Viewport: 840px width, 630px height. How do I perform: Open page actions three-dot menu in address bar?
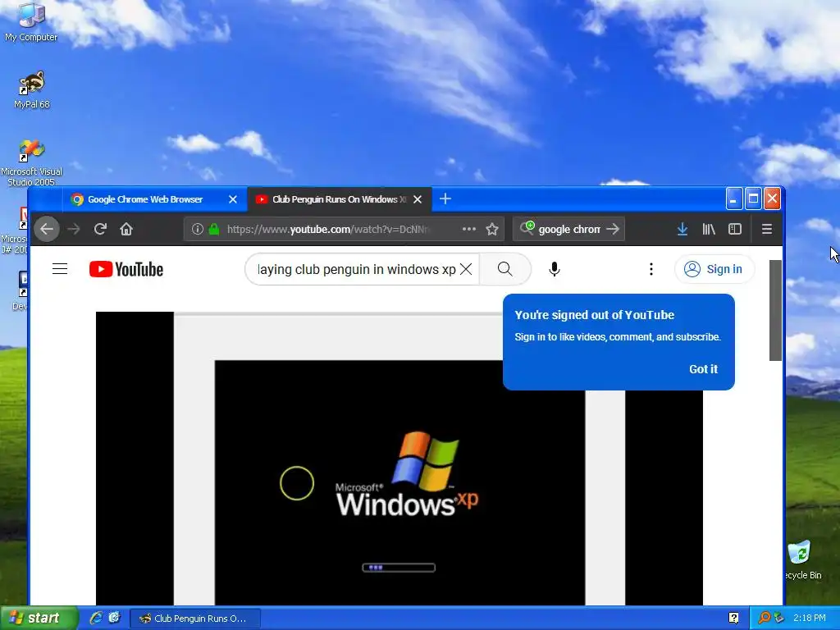pos(468,230)
